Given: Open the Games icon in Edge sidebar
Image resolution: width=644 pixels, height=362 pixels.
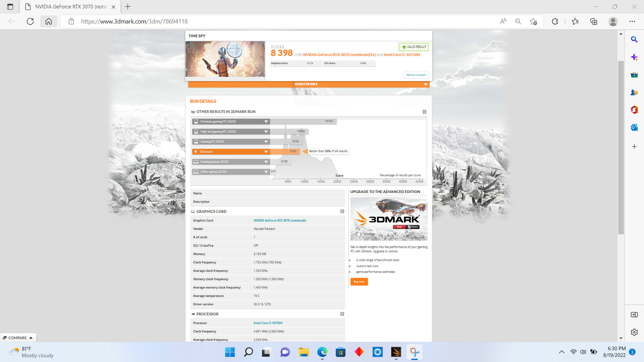Looking at the screenshot, I should point(634,93).
